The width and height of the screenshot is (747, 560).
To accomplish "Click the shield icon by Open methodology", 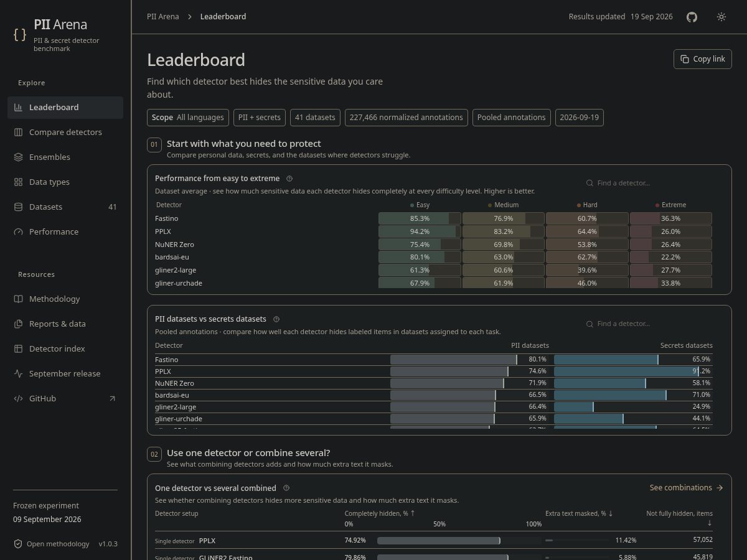I will click(18, 544).
